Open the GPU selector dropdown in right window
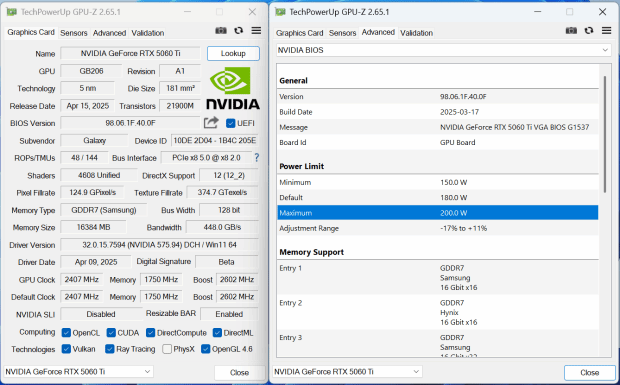The image size is (620, 385). (347, 372)
